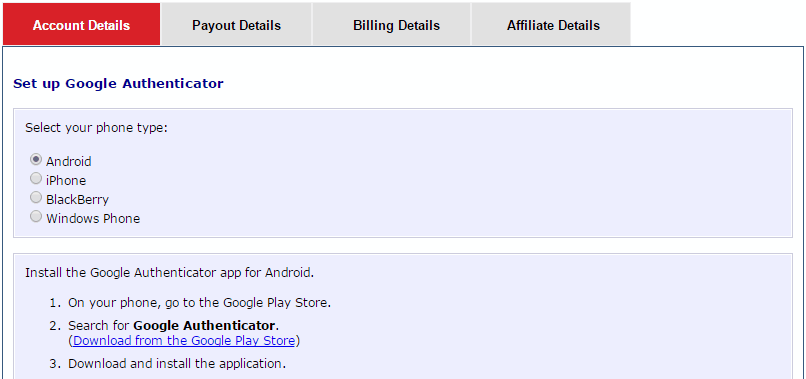This screenshot has height=379, width=806.
Task: Open the Download from Google Play Store link
Action: click(x=184, y=340)
